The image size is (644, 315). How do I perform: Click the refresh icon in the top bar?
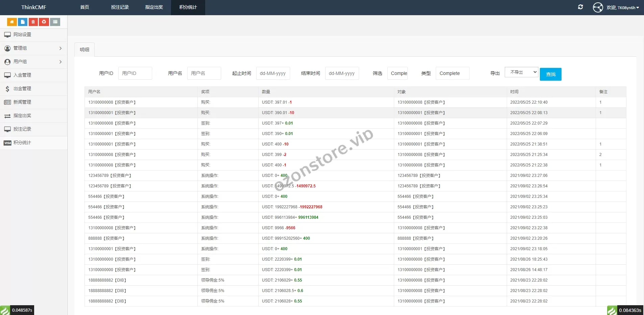coord(581,7)
